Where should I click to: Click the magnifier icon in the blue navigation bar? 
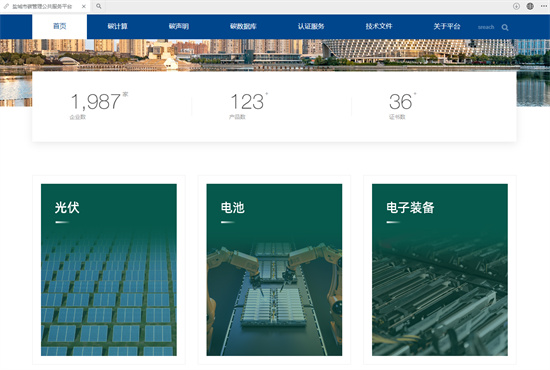click(x=505, y=27)
